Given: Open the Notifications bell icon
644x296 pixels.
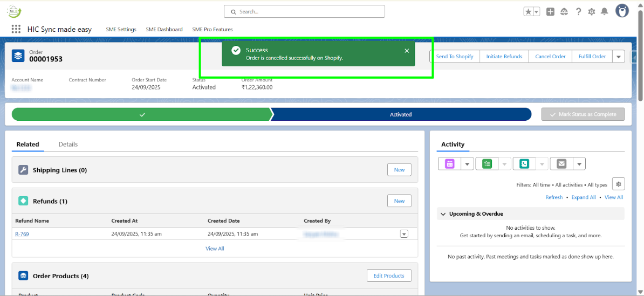Looking at the screenshot, I should tap(604, 12).
